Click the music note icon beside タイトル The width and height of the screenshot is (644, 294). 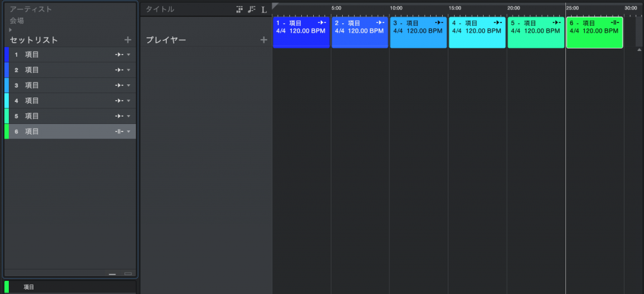(x=252, y=9)
